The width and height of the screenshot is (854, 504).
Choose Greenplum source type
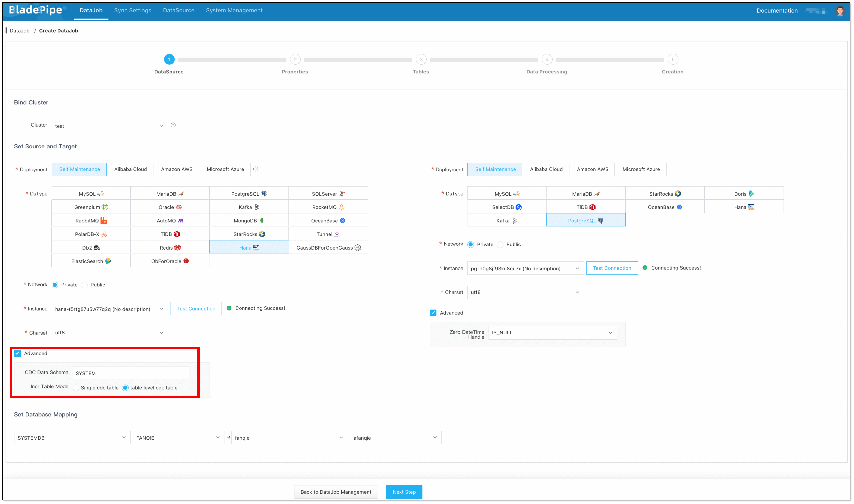[91, 207]
